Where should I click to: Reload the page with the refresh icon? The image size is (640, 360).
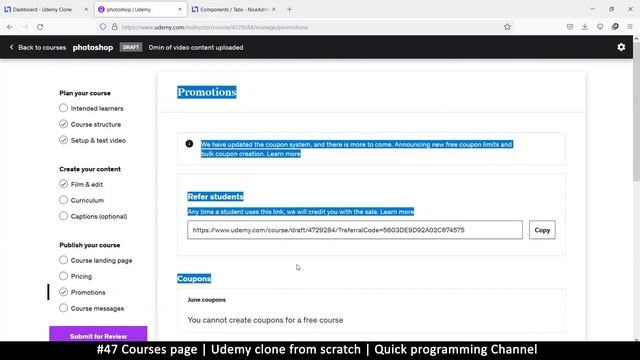(40, 27)
